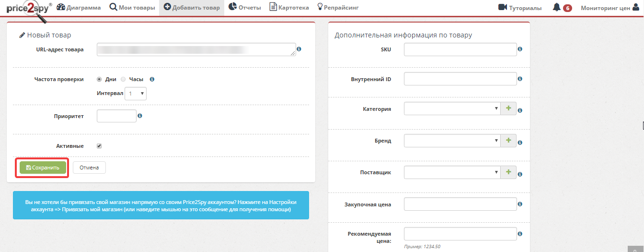Image resolution: width=644 pixels, height=252 pixels.
Task: Click the SKU input field
Action: 460,49
